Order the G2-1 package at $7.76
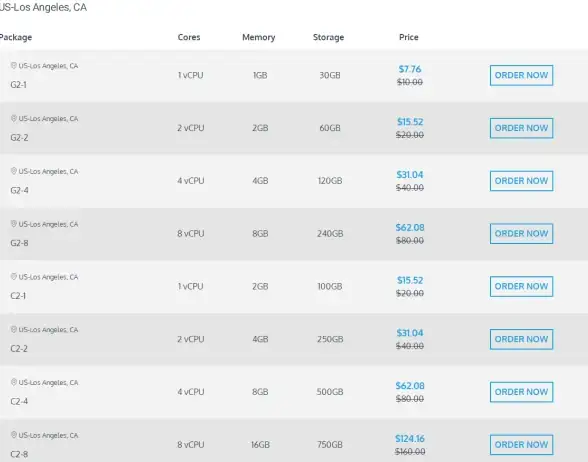Screen dimensions: 588x462 pyautogui.click(x=521, y=75)
